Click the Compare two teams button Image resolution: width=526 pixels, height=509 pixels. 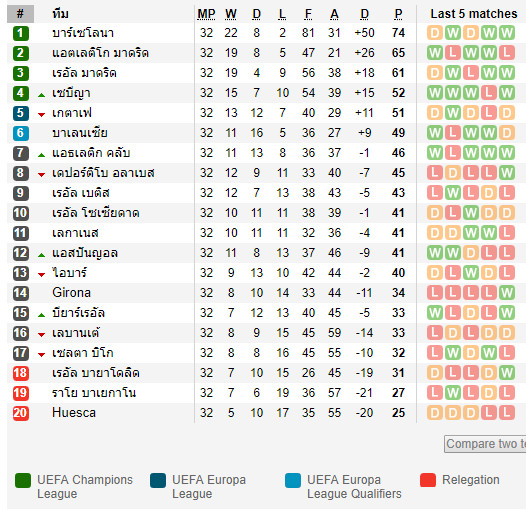pos(485,444)
